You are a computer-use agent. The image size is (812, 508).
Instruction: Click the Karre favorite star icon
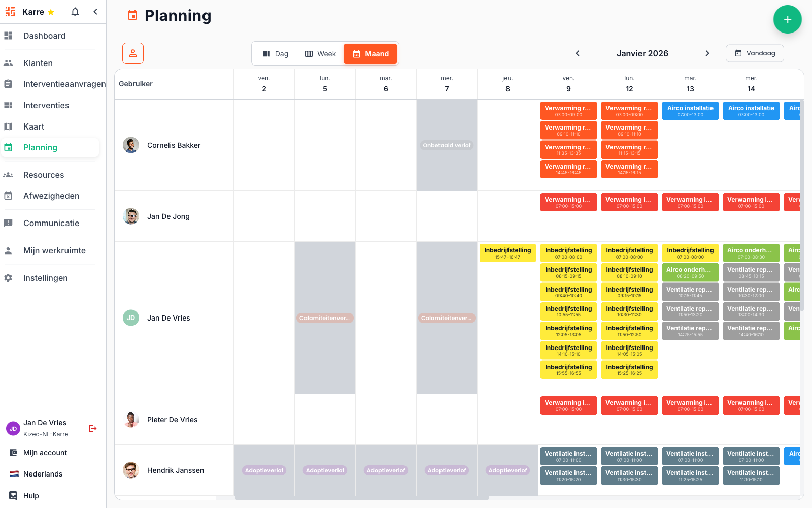tap(51, 12)
